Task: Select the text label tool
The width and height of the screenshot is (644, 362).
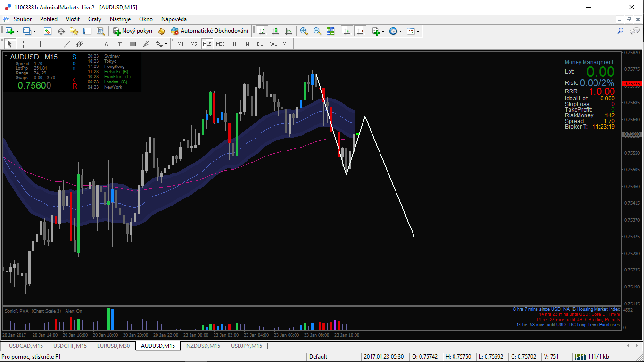Action: (120, 44)
